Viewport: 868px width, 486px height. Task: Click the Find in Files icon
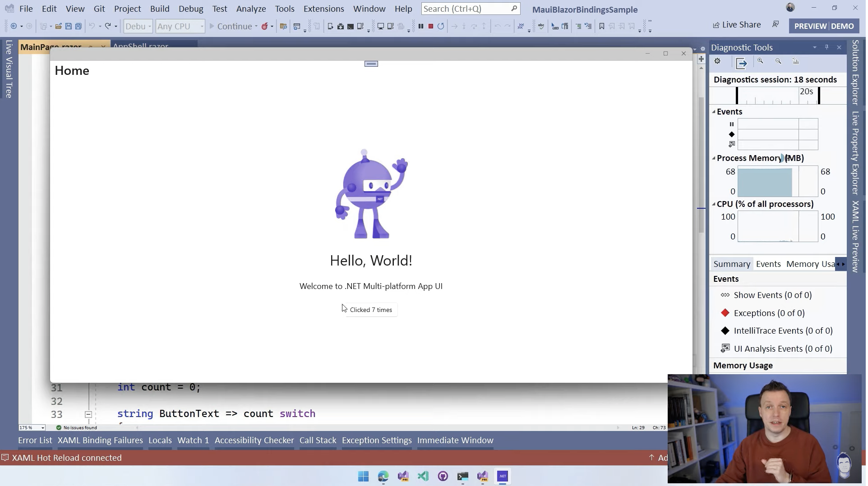[x=283, y=26]
